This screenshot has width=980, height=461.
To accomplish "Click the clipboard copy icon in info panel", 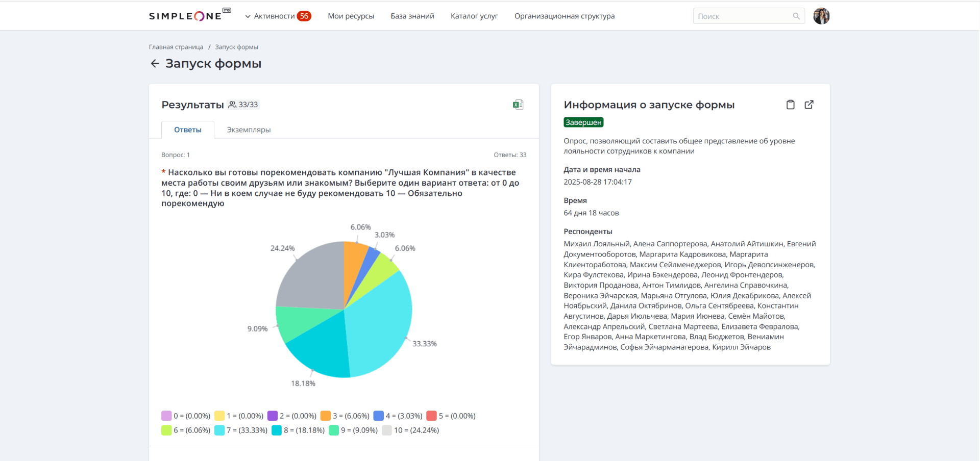I will pyautogui.click(x=790, y=105).
